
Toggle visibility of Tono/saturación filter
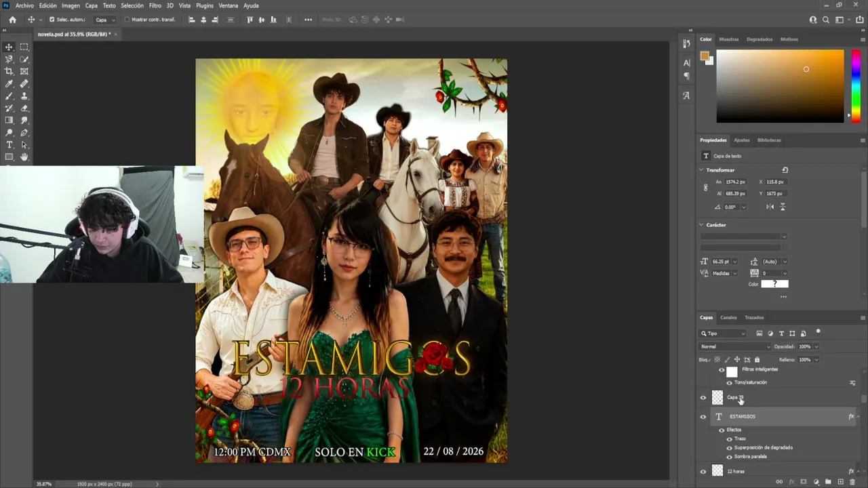click(x=730, y=382)
